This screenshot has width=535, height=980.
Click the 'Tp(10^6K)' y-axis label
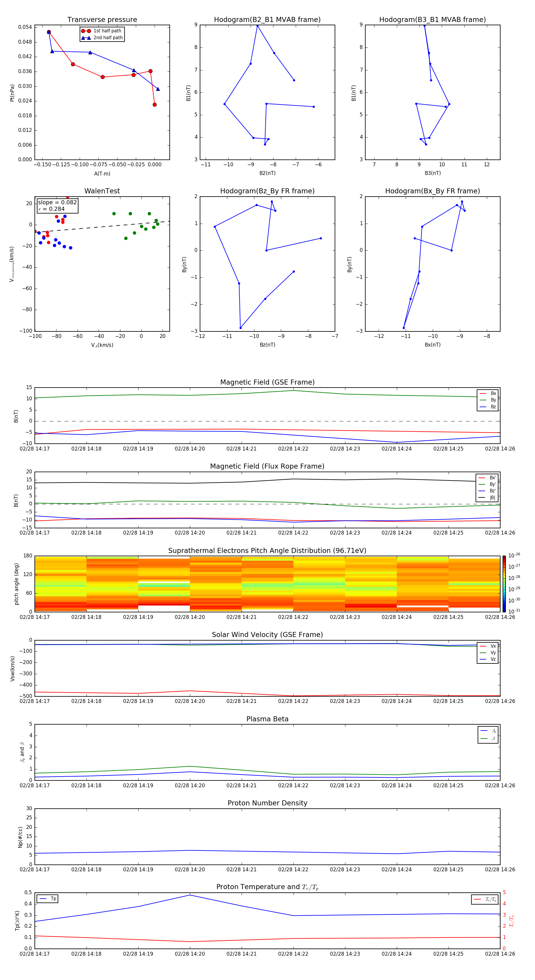click(x=17, y=921)
